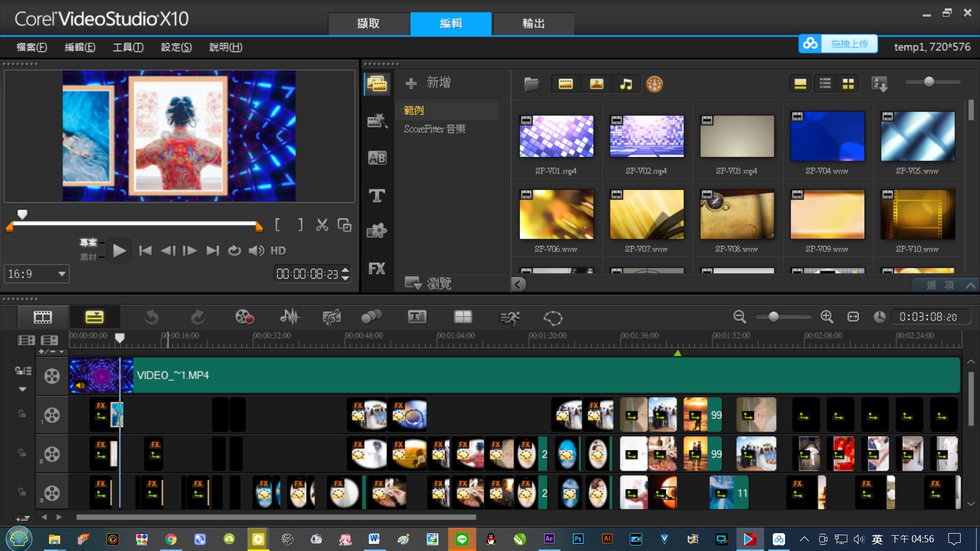Screen dimensions: 980x551
Task: Play the project preview
Action: click(x=119, y=251)
